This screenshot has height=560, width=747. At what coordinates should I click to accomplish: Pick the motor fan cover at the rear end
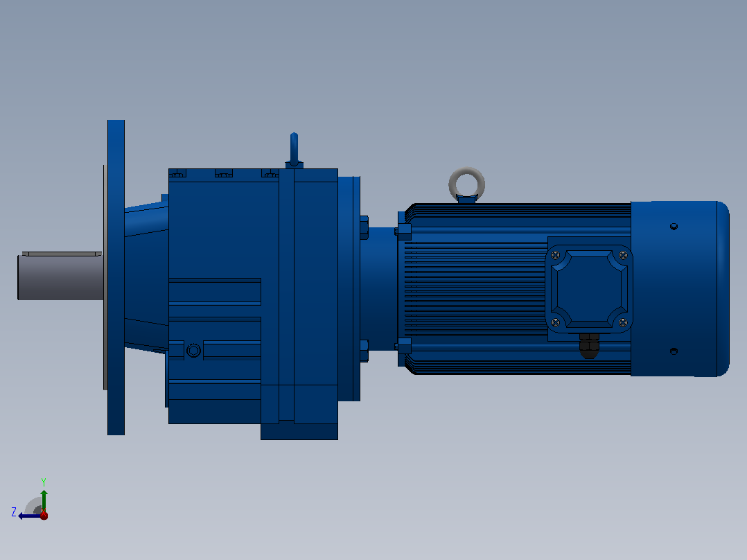pos(680,289)
